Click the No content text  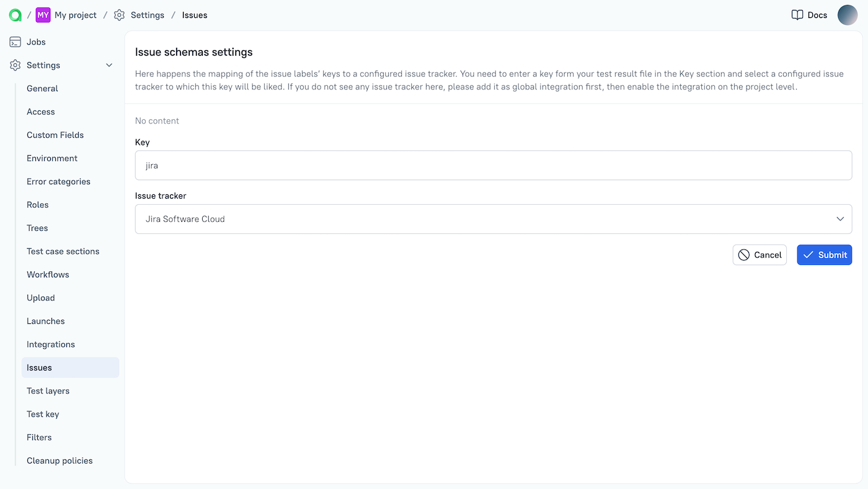pos(157,121)
